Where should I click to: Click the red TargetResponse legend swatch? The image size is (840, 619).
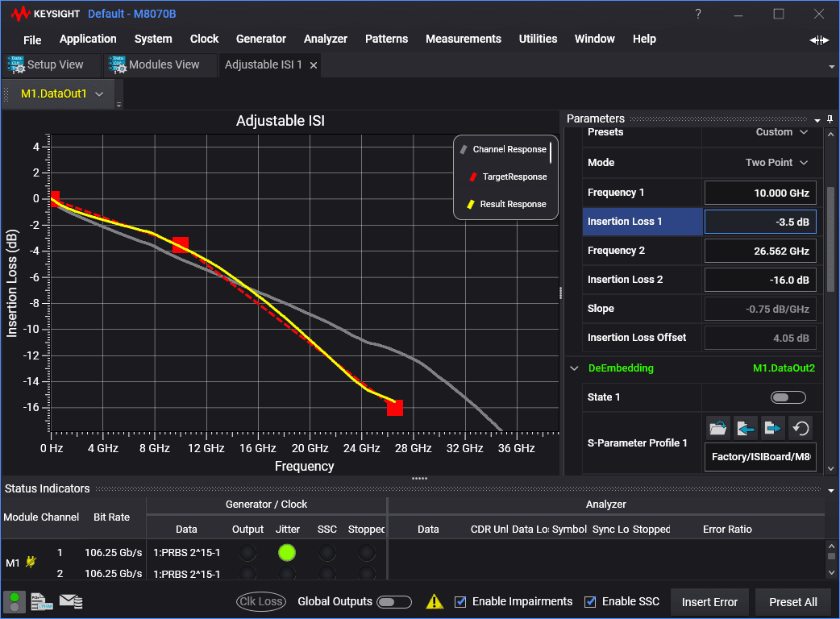point(473,177)
